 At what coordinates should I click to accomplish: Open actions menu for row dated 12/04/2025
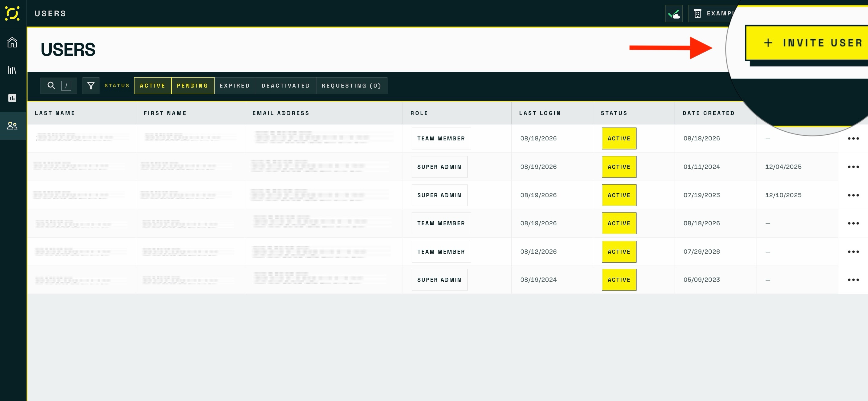pyautogui.click(x=853, y=167)
